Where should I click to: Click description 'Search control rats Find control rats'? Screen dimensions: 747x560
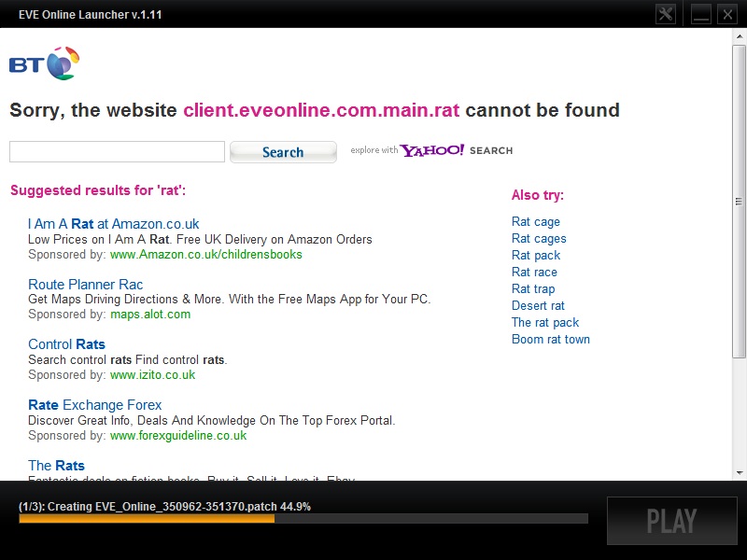click(x=126, y=359)
